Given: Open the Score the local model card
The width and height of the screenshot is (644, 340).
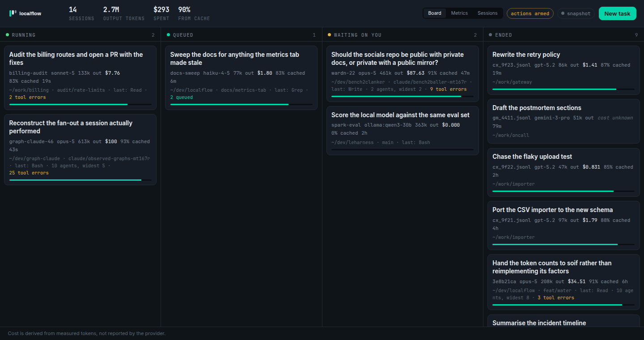Looking at the screenshot, I should click(402, 131).
